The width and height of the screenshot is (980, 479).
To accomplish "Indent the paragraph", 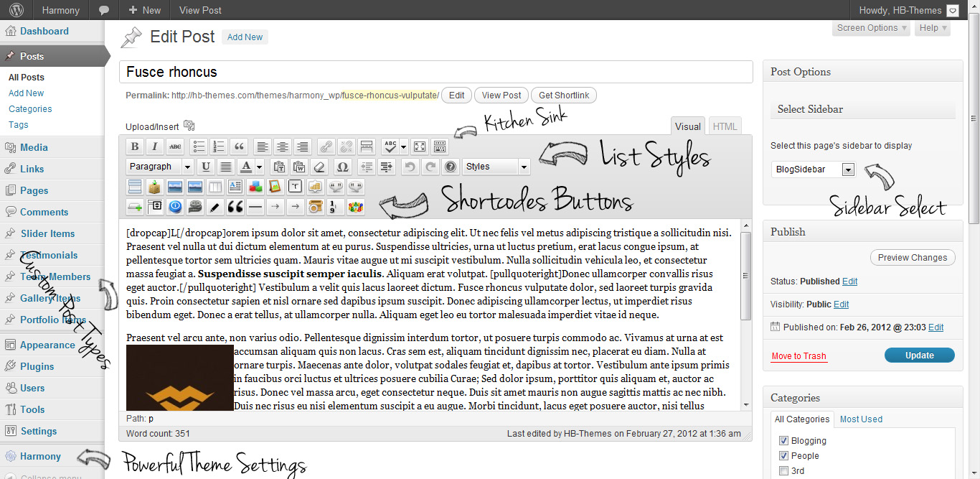I will (x=387, y=167).
